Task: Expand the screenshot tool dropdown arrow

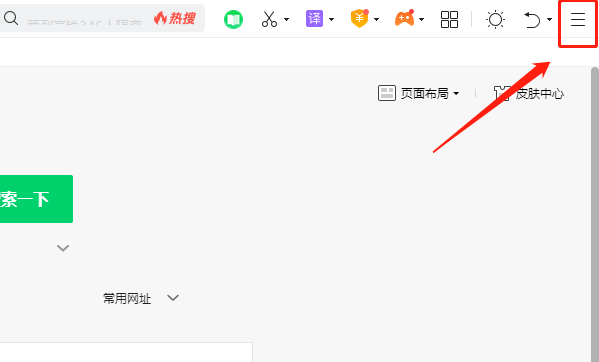Action: 287,19
